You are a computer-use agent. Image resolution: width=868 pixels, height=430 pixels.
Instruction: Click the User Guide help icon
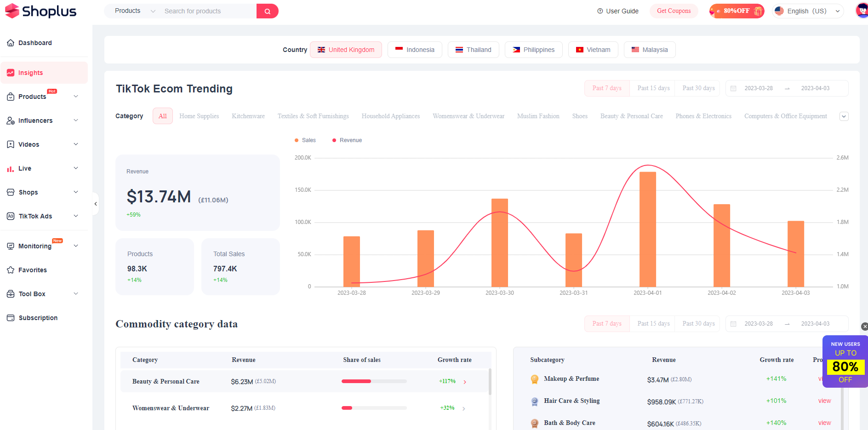coord(600,11)
